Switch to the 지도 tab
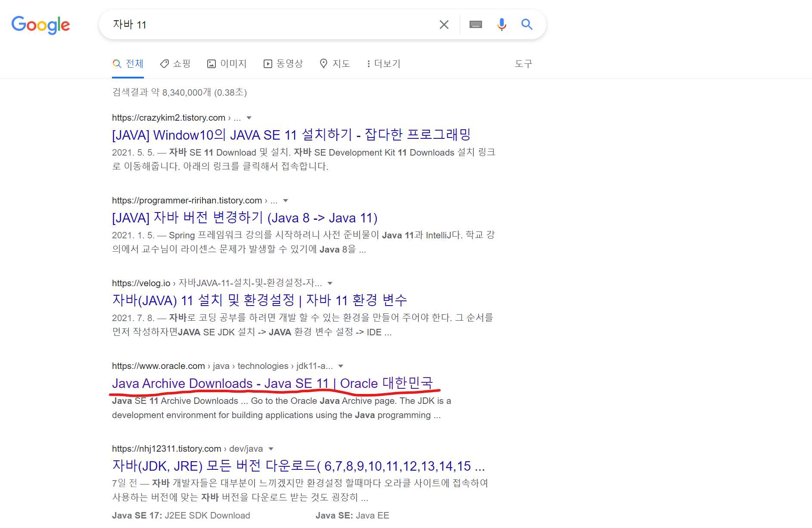The image size is (812, 528). tap(335, 64)
